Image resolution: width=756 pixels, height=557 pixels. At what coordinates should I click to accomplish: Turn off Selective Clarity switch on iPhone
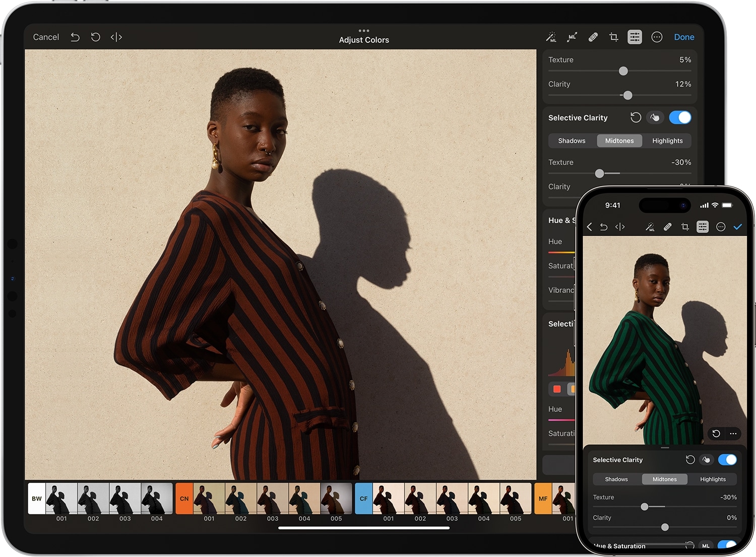click(x=727, y=460)
